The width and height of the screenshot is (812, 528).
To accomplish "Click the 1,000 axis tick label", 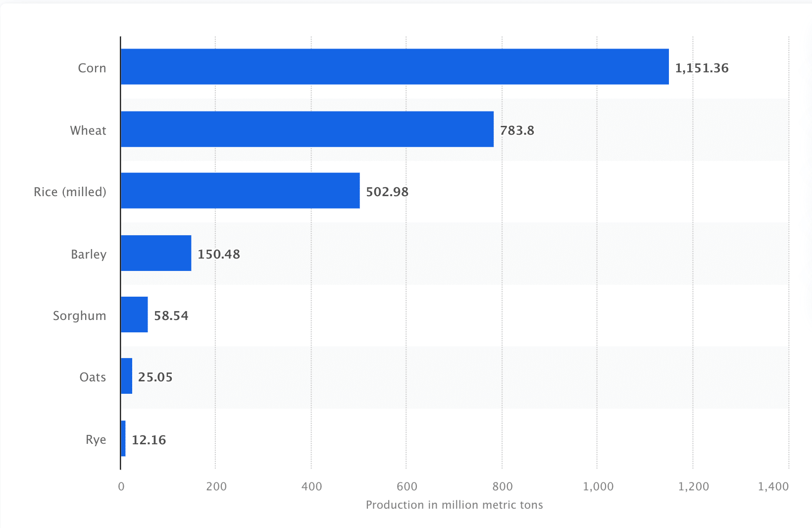I will tap(598, 486).
